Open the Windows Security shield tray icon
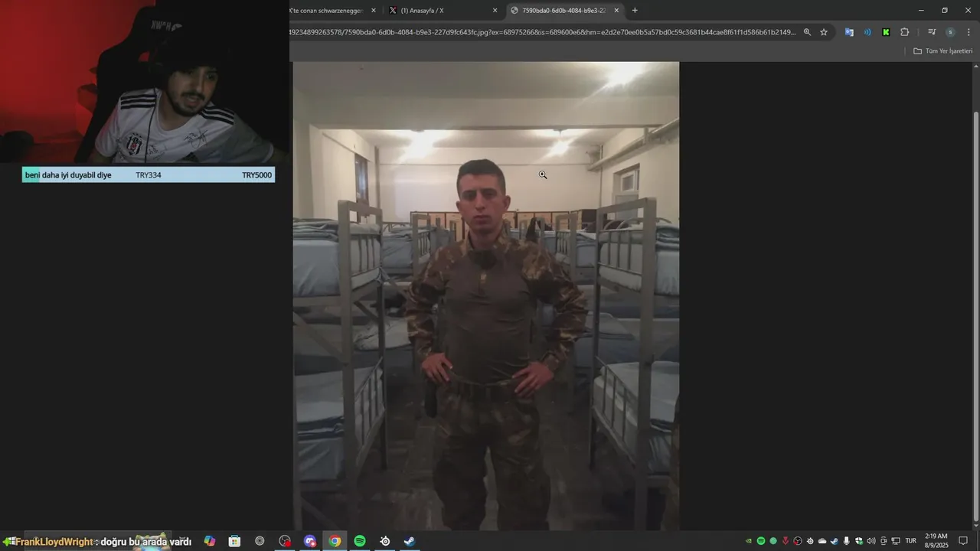980x551 pixels. tap(859, 541)
